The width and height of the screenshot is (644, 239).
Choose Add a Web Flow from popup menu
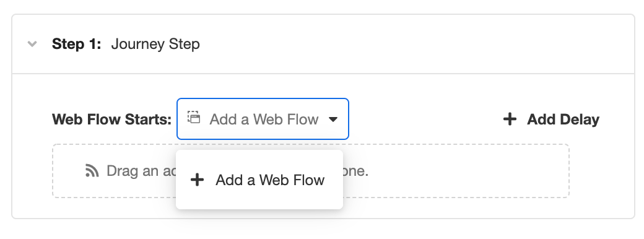259,180
